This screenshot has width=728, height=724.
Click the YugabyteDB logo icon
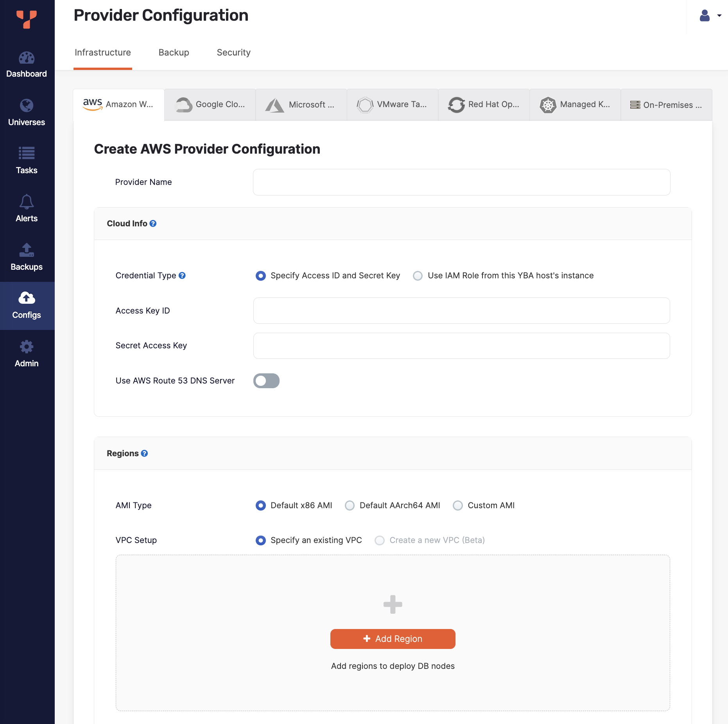click(x=27, y=19)
